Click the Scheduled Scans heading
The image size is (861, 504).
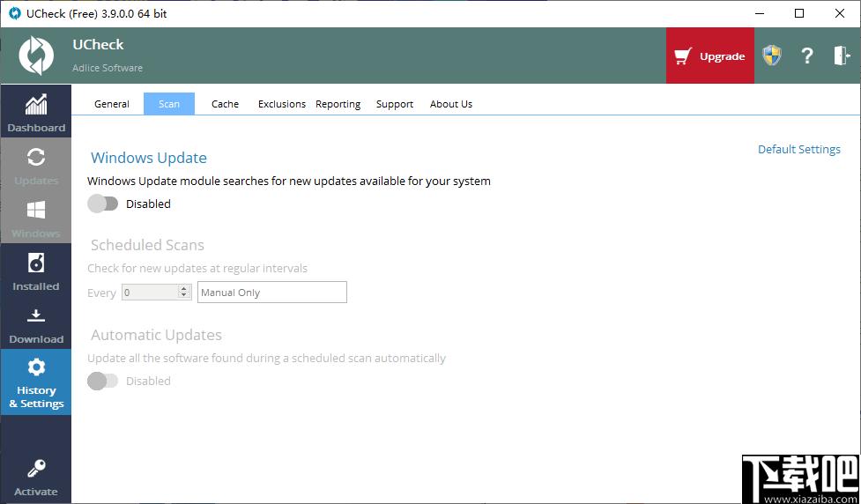pyautogui.click(x=147, y=245)
